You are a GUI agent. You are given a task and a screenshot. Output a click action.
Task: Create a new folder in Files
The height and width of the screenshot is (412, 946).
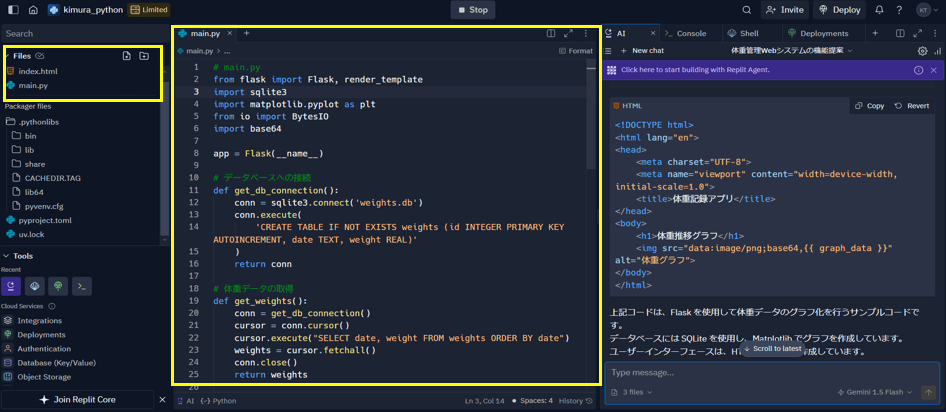[144, 56]
